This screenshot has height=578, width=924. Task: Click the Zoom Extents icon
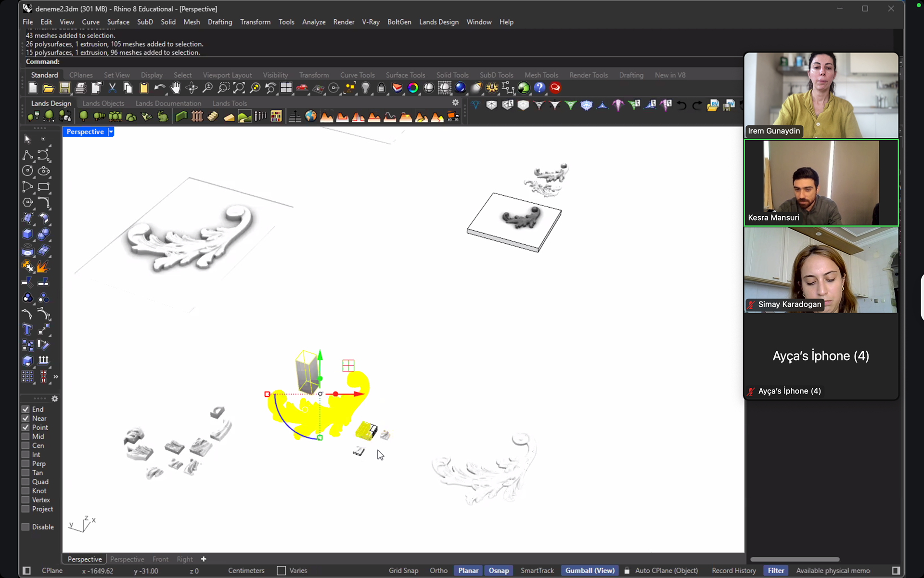click(239, 88)
